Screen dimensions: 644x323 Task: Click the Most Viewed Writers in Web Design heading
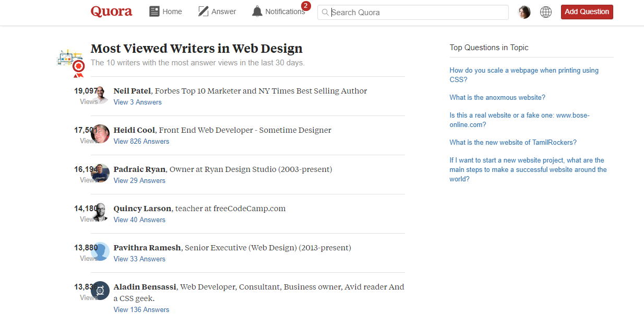tap(196, 49)
